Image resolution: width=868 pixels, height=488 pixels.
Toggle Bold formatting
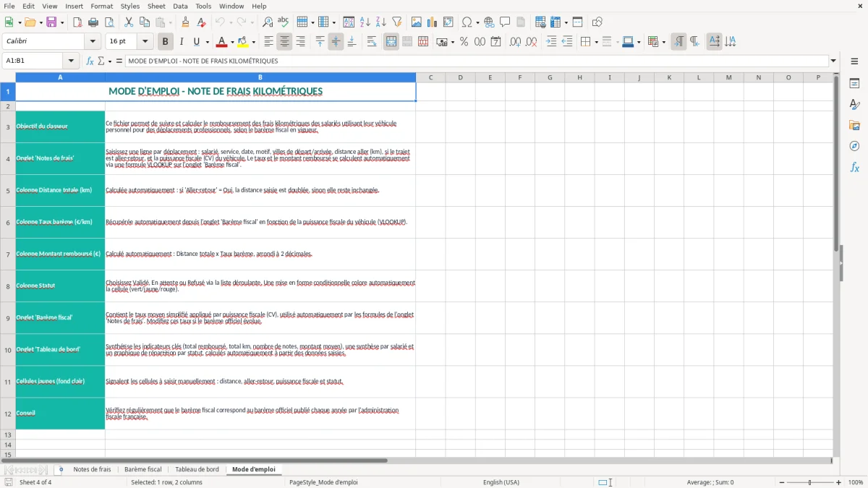pos(165,42)
